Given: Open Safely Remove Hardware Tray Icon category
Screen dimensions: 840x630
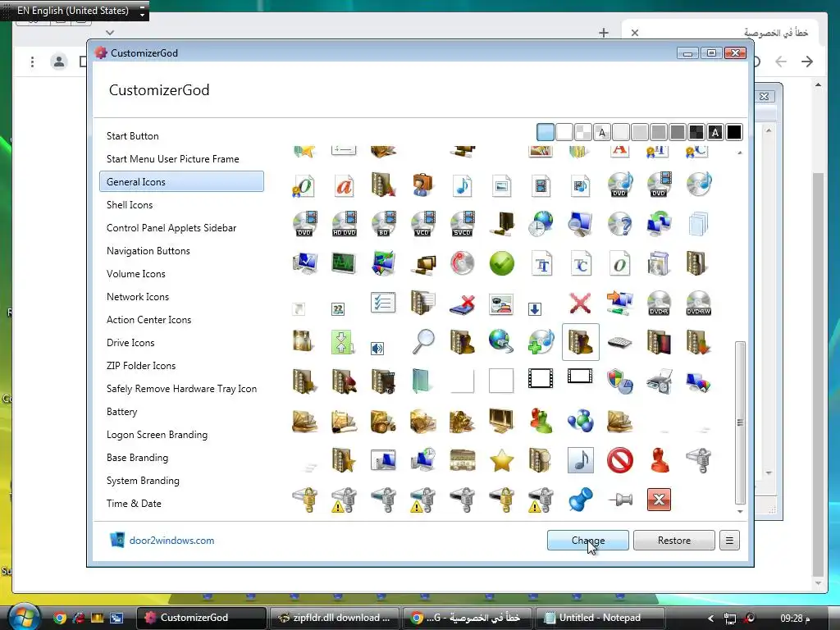Looking at the screenshot, I should (x=181, y=389).
